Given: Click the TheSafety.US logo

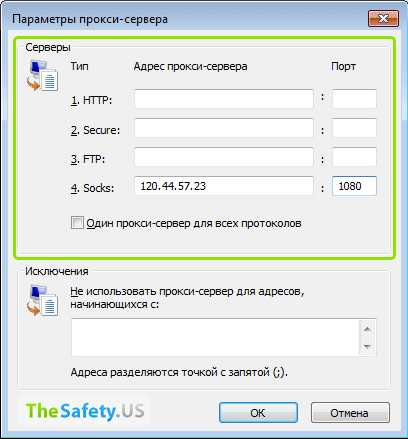Looking at the screenshot, I should [x=85, y=411].
